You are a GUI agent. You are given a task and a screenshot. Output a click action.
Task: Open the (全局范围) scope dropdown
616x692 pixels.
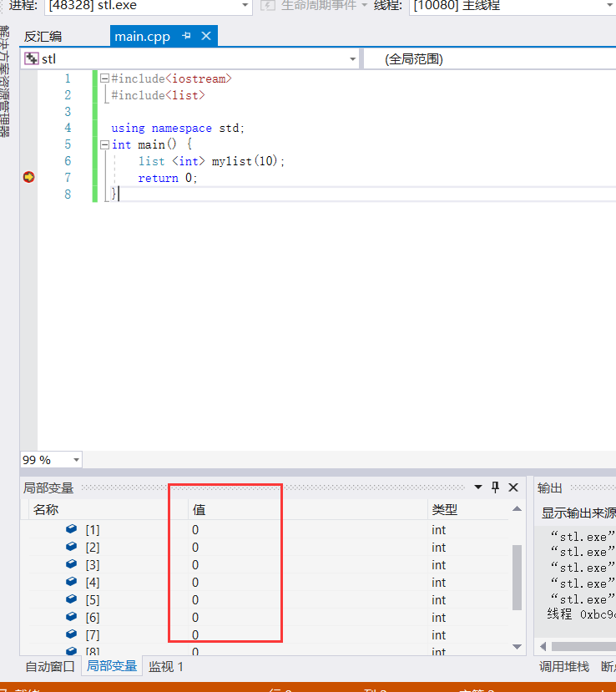pos(490,58)
